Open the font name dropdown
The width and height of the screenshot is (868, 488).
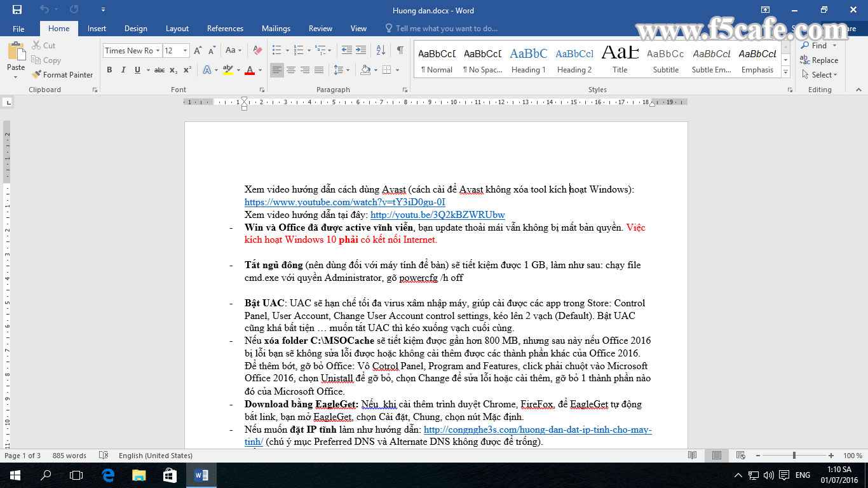[x=158, y=51]
